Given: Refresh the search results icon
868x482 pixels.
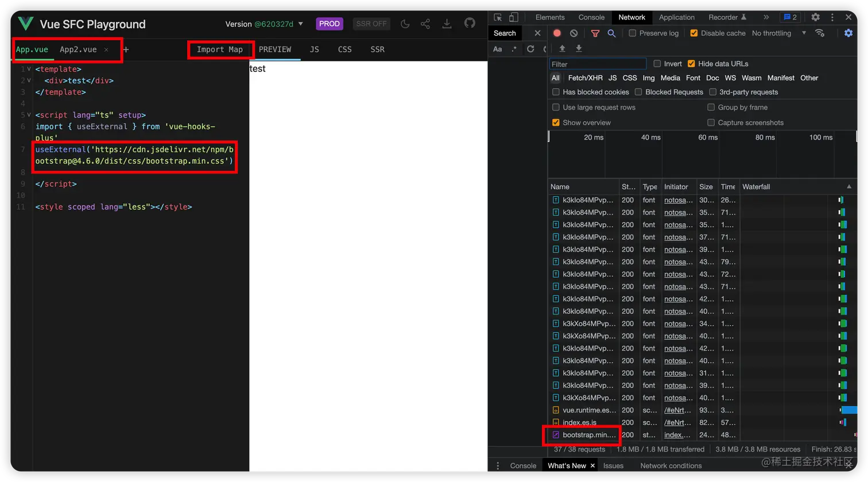Looking at the screenshot, I should tap(530, 49).
